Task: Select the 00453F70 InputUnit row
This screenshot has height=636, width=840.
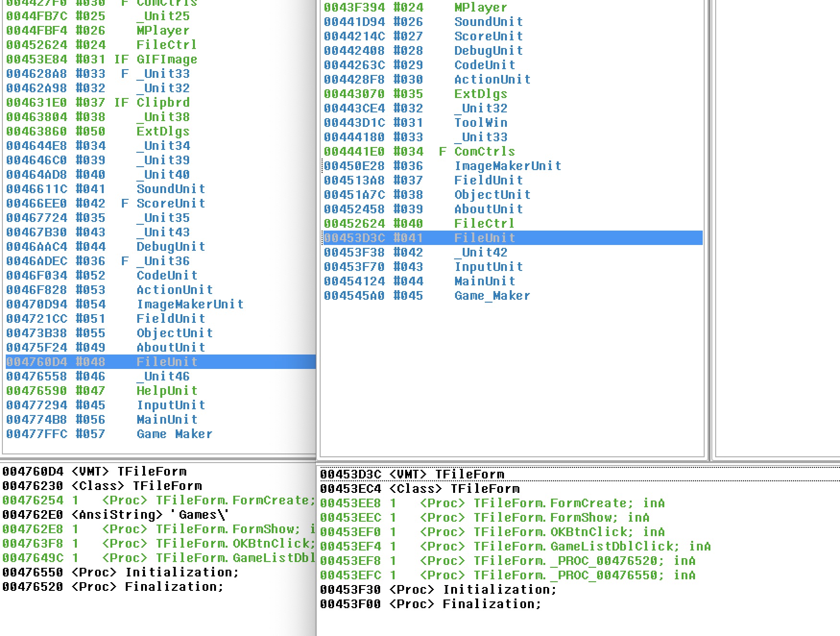Action: pyautogui.click(x=513, y=267)
